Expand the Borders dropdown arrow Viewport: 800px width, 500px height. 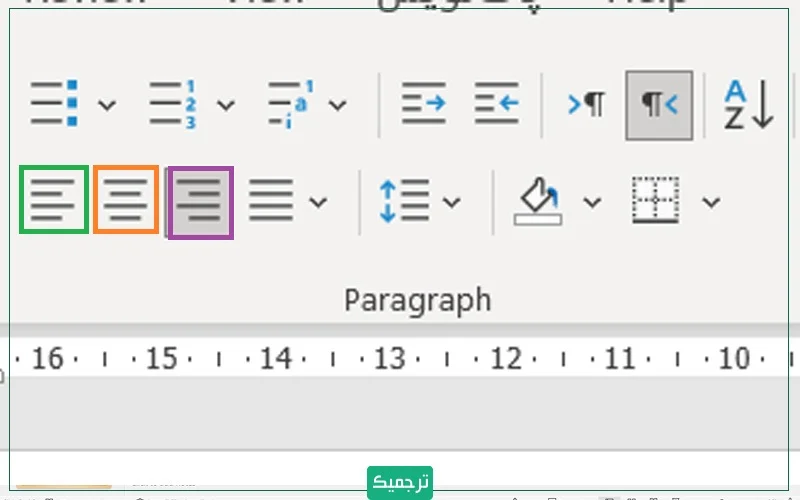coord(711,202)
